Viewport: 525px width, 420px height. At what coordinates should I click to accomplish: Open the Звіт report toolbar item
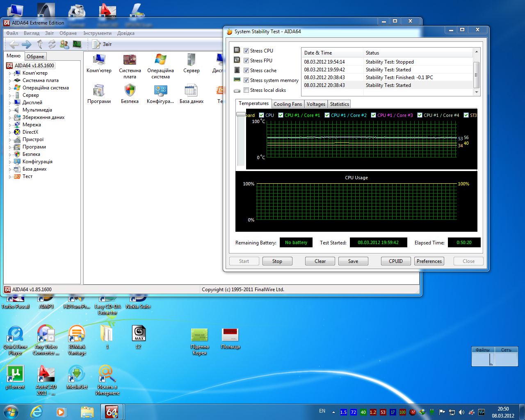click(102, 44)
